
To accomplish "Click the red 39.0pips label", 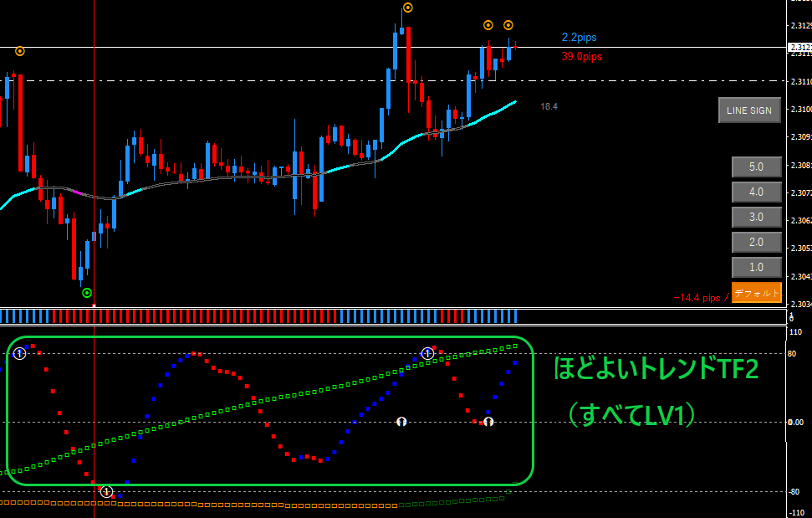I will (x=581, y=57).
